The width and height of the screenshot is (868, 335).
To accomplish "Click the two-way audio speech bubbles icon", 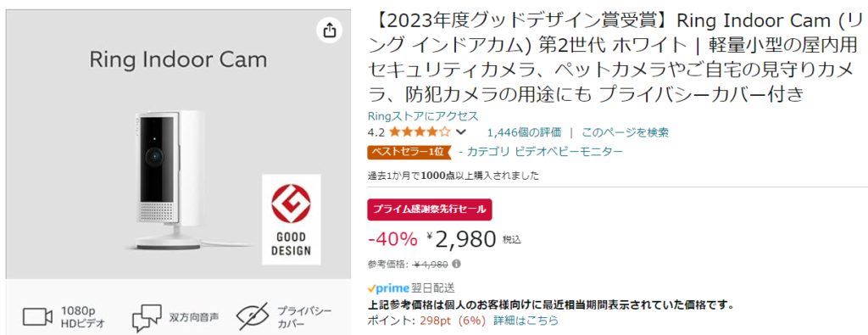I will pyautogui.click(x=147, y=318).
